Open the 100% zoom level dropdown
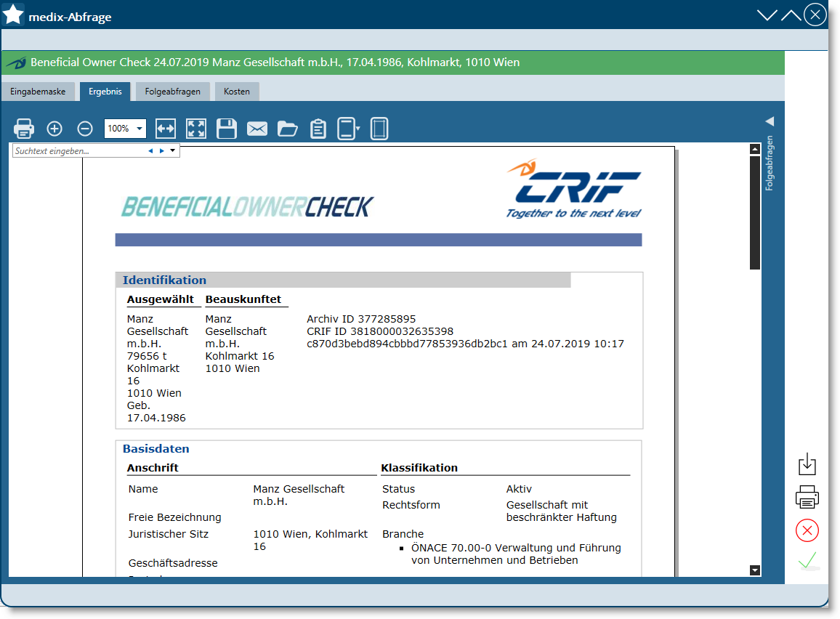 tap(140, 129)
